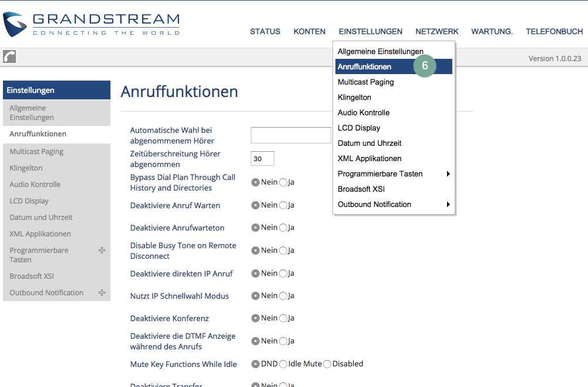Click the phone handset icon
The image size is (588, 387).
click(x=9, y=56)
